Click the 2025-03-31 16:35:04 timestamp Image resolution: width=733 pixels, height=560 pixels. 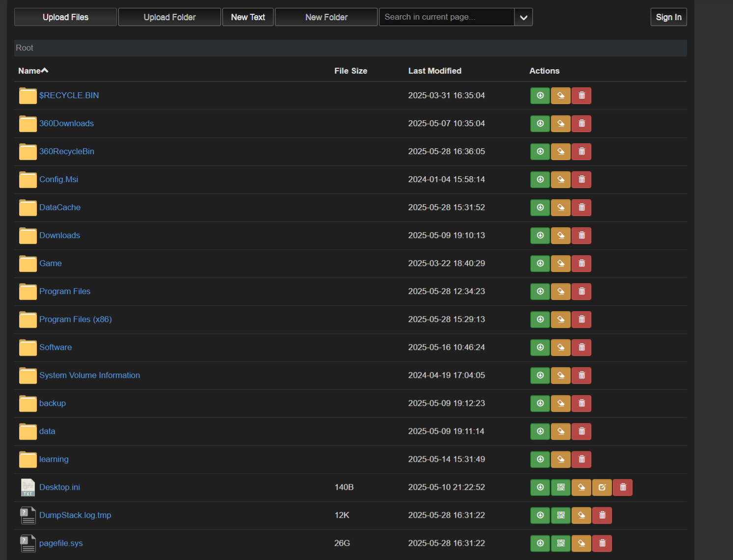pos(446,96)
